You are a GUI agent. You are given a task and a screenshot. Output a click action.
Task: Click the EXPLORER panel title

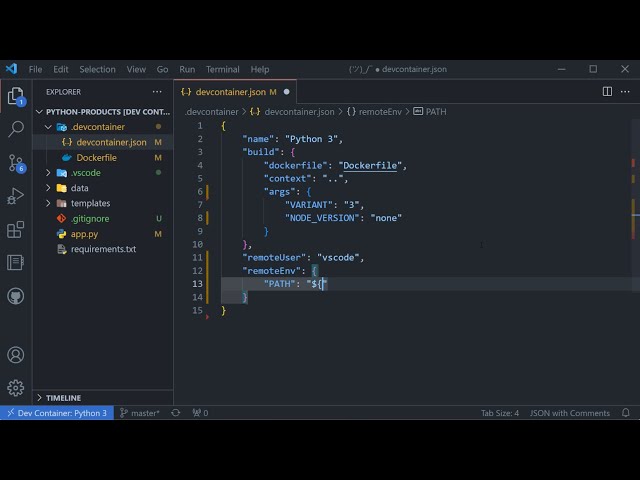63,92
